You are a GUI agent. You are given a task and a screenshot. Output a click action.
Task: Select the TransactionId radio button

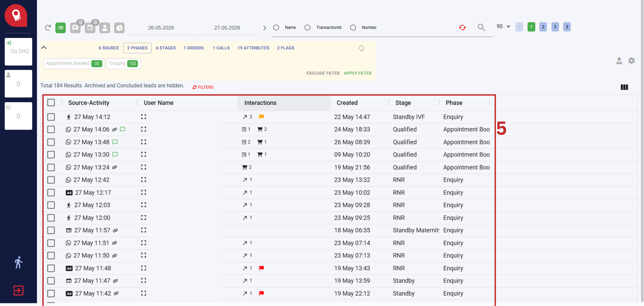point(307,28)
